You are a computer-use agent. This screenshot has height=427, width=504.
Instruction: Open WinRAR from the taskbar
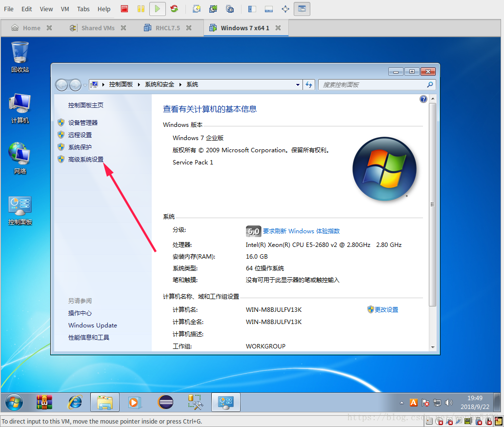[x=44, y=402]
